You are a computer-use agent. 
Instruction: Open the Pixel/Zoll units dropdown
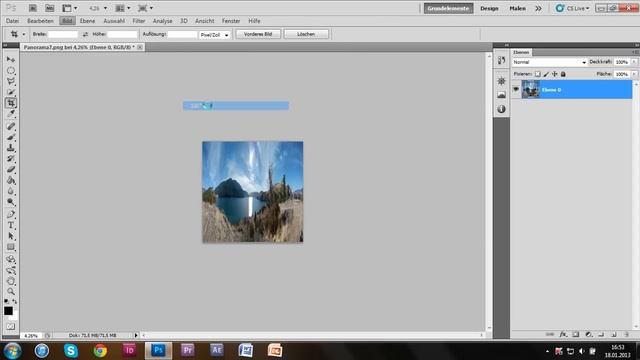214,35
